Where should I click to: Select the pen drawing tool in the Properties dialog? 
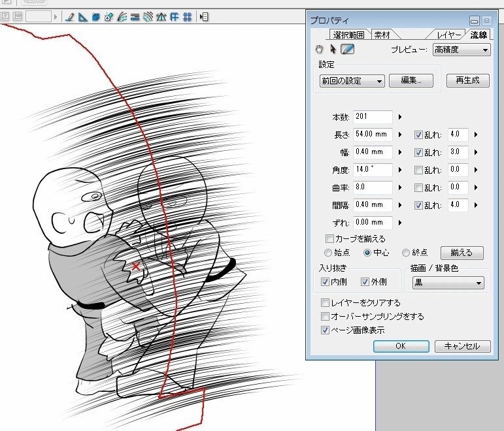pyautogui.click(x=348, y=49)
